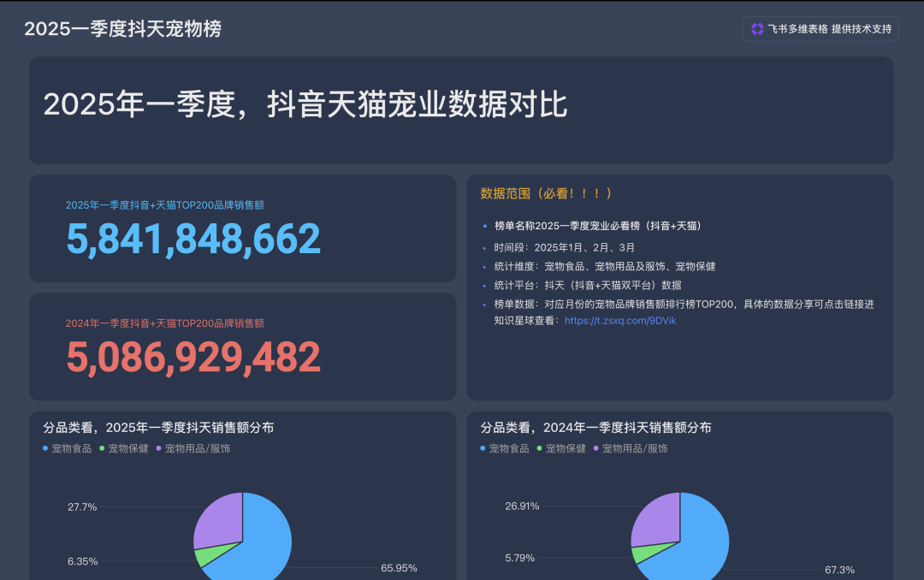Click the 5.79% label in 2024 chart
The height and width of the screenshot is (580, 924).
(x=520, y=559)
